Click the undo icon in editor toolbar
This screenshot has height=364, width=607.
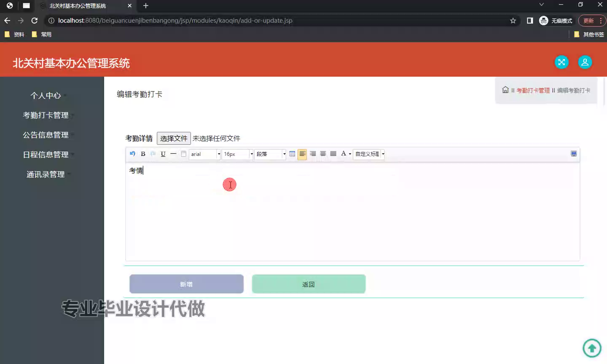coord(132,154)
